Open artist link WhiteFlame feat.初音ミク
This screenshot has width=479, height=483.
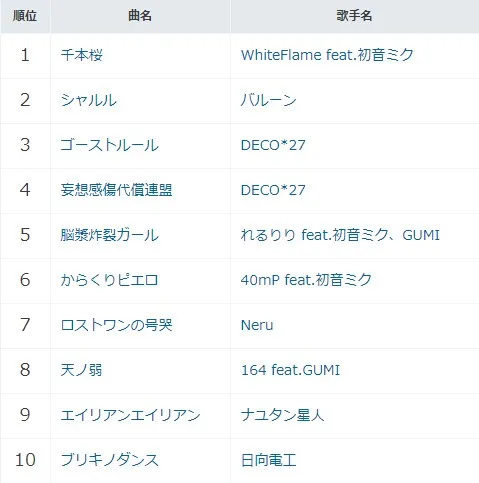click(327, 55)
